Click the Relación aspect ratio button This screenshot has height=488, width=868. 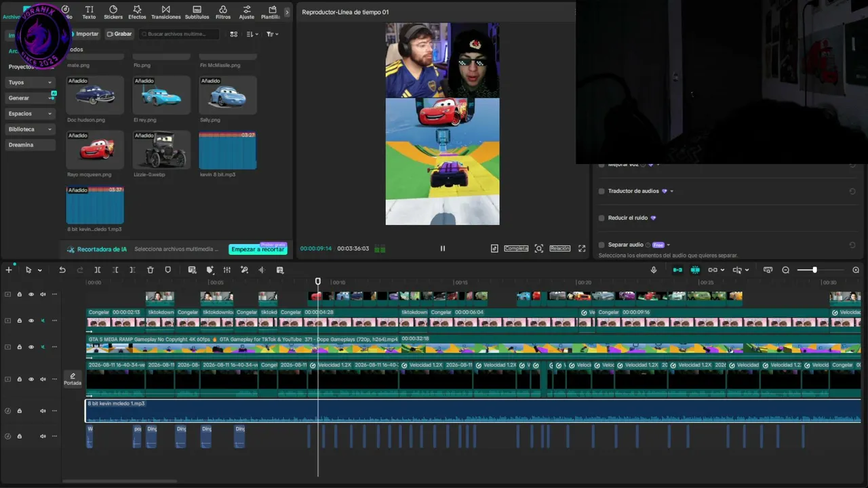(x=559, y=249)
